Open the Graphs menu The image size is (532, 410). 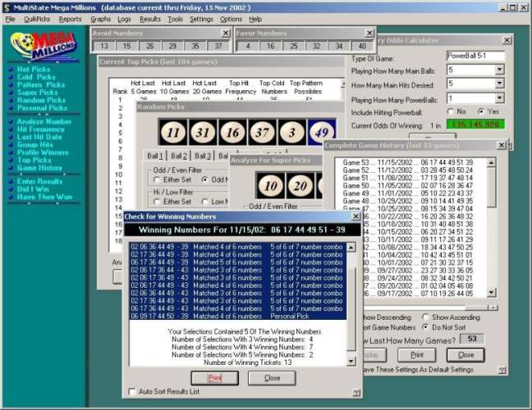(x=100, y=20)
